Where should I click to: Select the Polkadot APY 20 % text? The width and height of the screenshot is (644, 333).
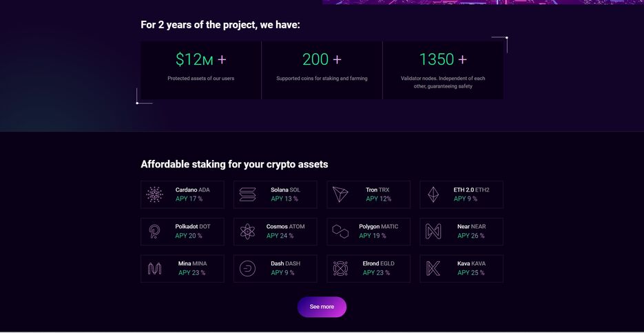[189, 236]
